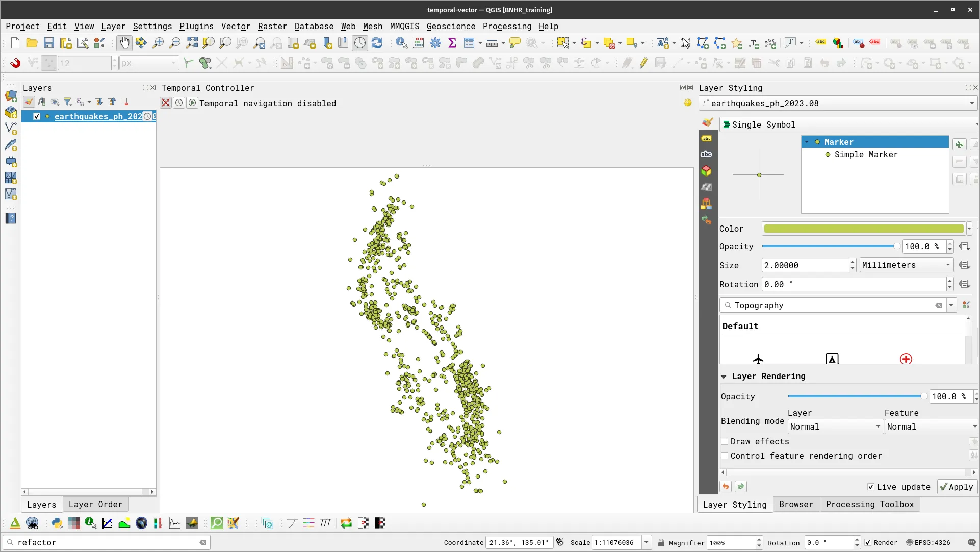Open the Millimeters size unit dropdown
Screen dimensions: 980x552
point(906,265)
